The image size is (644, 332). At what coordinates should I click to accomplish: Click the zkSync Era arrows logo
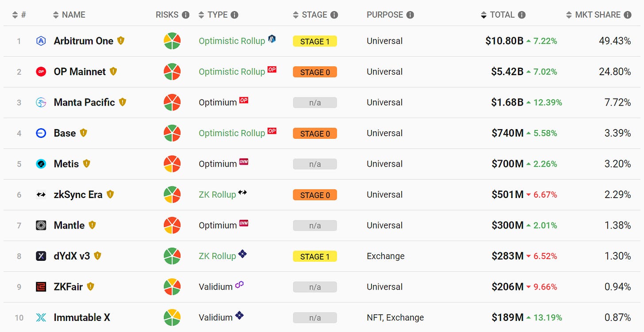[41, 195]
